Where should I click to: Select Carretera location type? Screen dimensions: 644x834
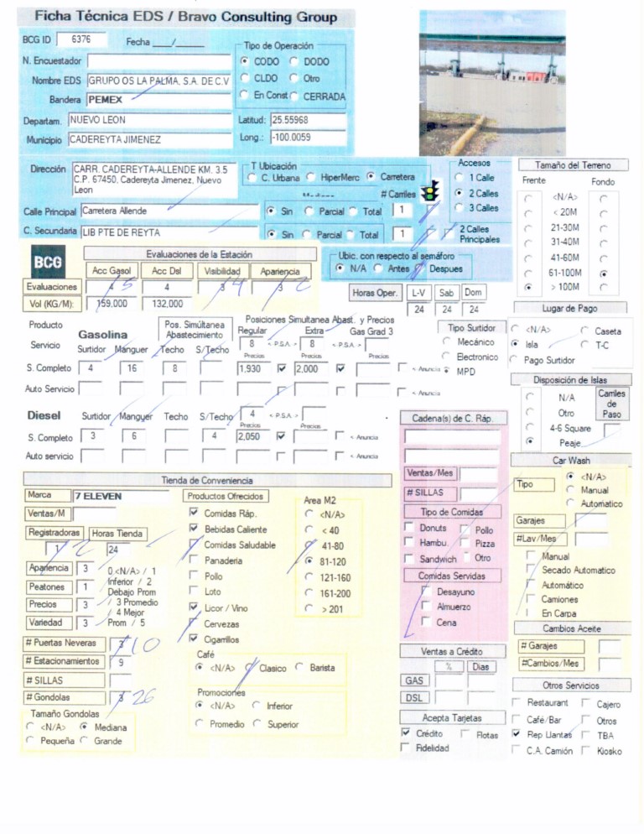tap(371, 176)
